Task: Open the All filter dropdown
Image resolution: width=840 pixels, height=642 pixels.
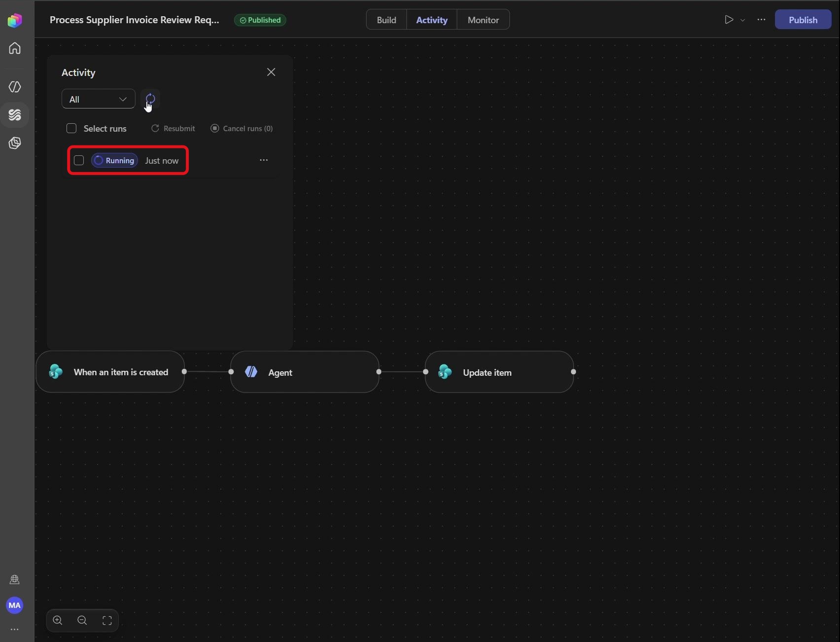Action: point(98,99)
